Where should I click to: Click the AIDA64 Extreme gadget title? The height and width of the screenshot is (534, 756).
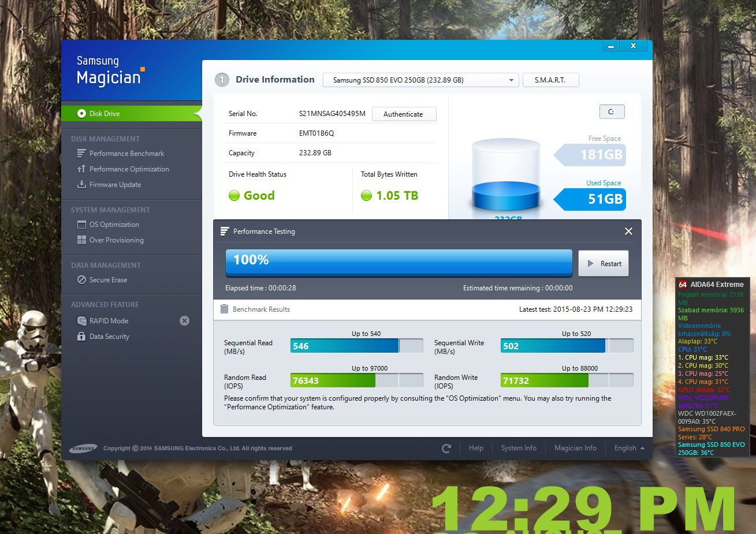[717, 285]
